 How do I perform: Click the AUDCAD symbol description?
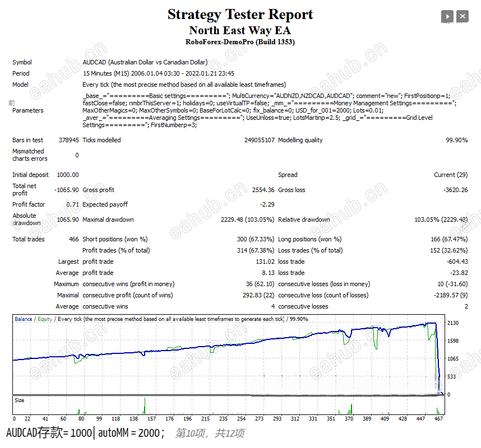click(x=145, y=62)
